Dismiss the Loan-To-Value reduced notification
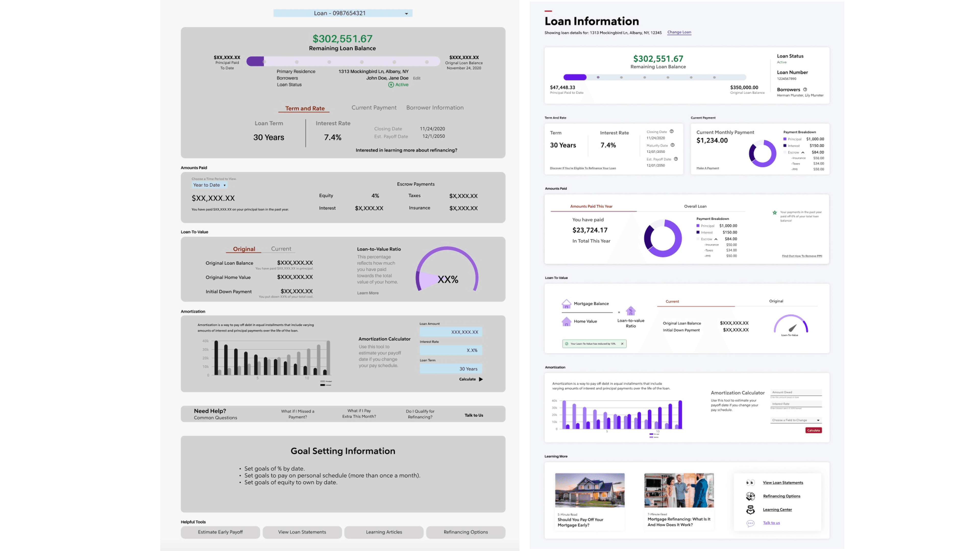Screen dimensions: 980x551 click(622, 344)
